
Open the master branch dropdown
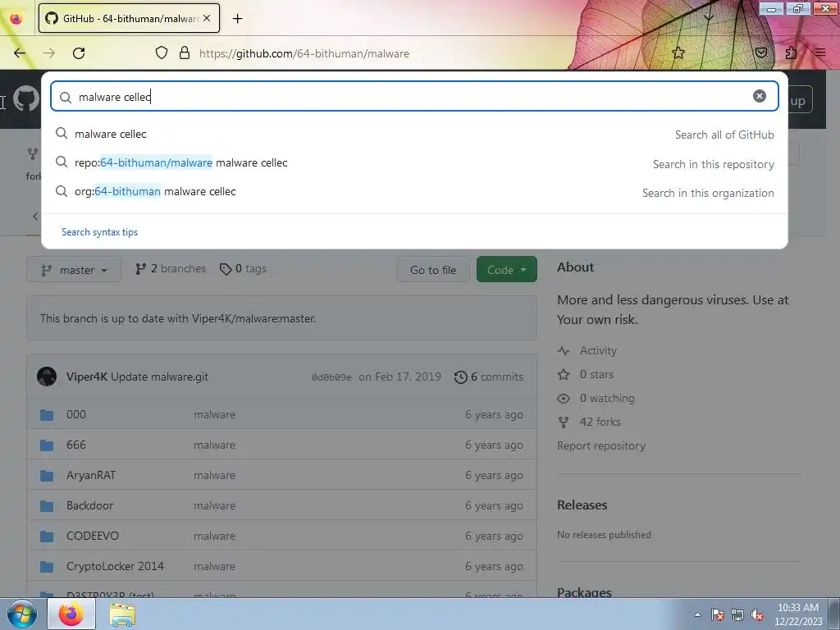coord(74,270)
